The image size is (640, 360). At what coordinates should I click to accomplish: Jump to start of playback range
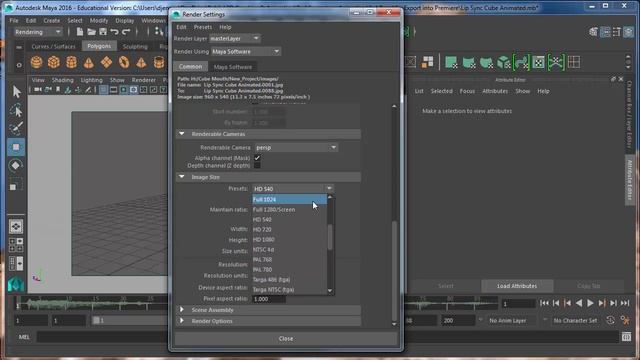coord(544,303)
